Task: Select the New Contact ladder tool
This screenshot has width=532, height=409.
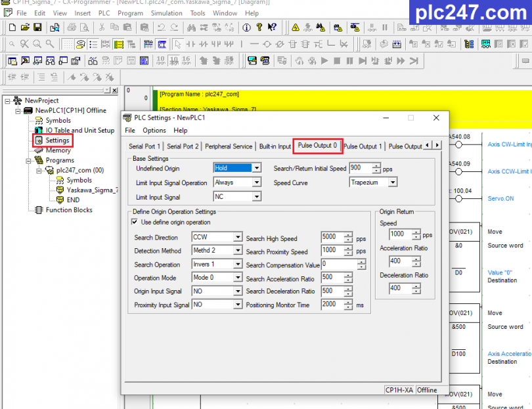Action: 190,43
